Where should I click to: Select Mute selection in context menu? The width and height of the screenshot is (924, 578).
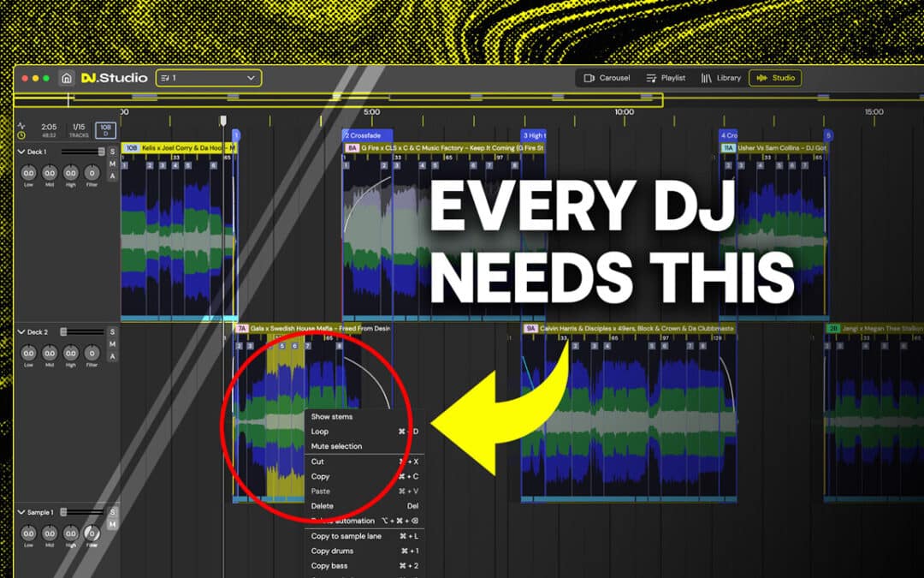pyautogui.click(x=364, y=446)
